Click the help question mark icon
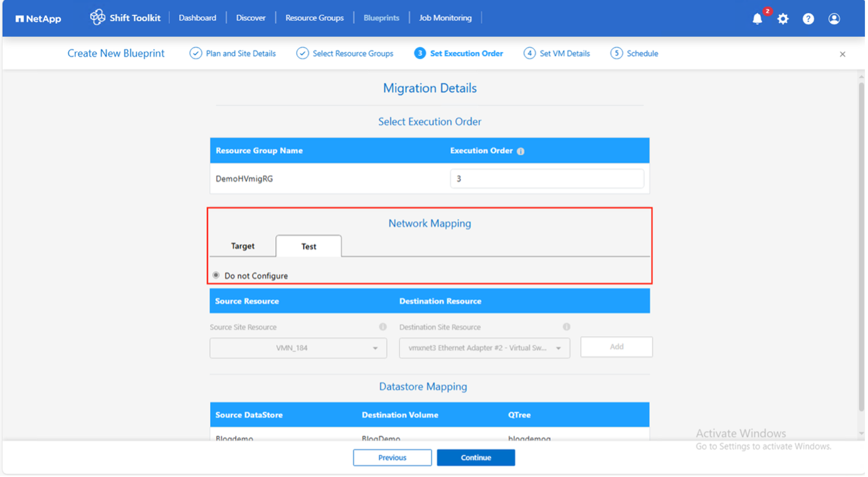The image size is (868, 477). [808, 19]
